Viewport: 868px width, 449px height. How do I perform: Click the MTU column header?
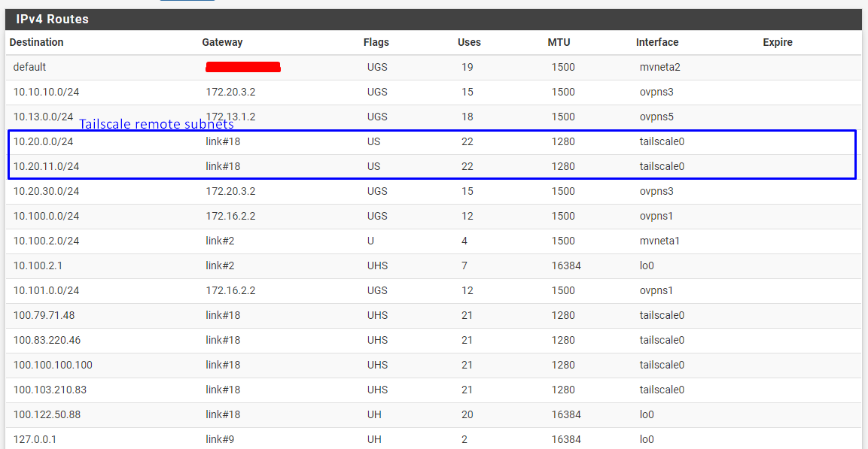tap(559, 42)
